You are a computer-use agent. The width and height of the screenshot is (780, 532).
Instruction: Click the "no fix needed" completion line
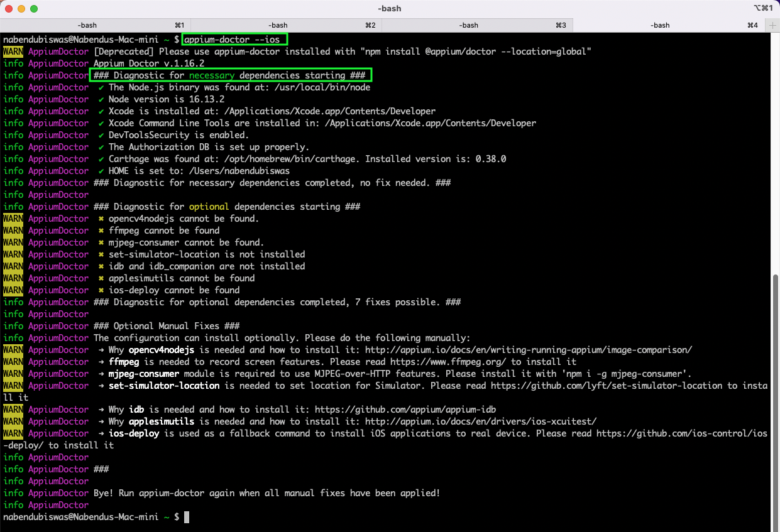(272, 183)
